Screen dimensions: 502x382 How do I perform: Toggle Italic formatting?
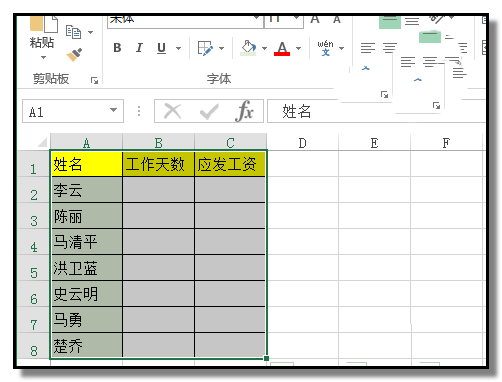click(139, 48)
